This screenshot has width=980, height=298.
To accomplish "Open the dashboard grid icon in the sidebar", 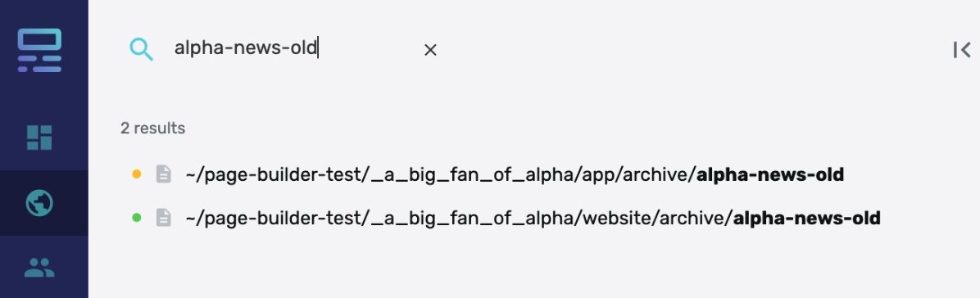I will (39, 138).
